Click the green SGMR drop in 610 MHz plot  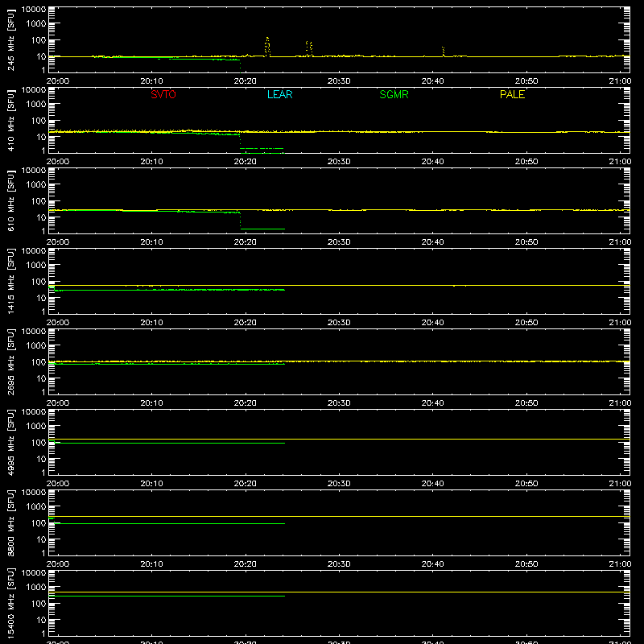[240, 221]
